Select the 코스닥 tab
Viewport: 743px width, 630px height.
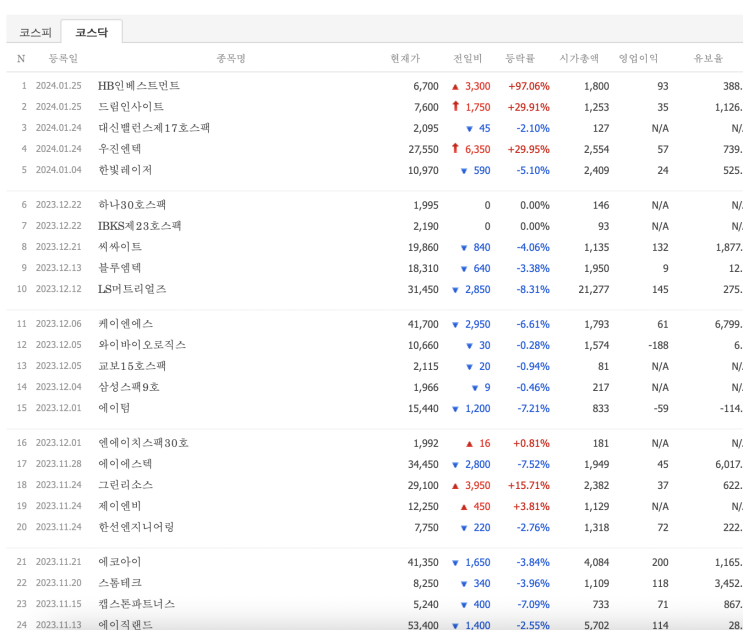(x=91, y=32)
